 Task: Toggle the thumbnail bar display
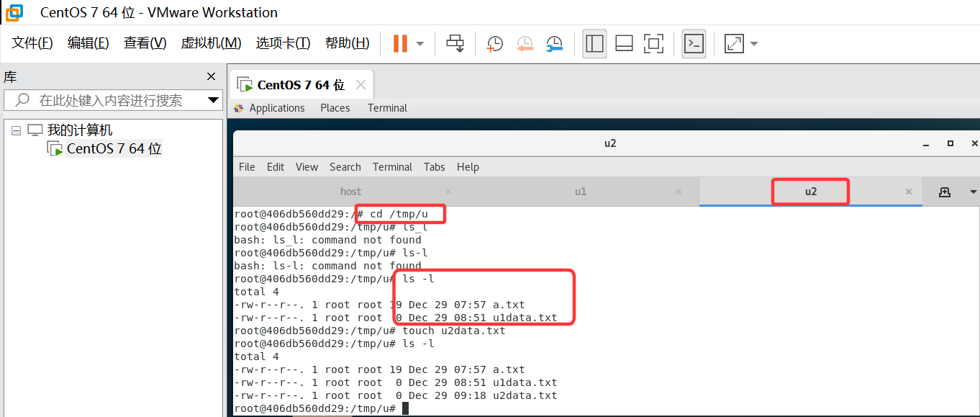click(x=623, y=43)
